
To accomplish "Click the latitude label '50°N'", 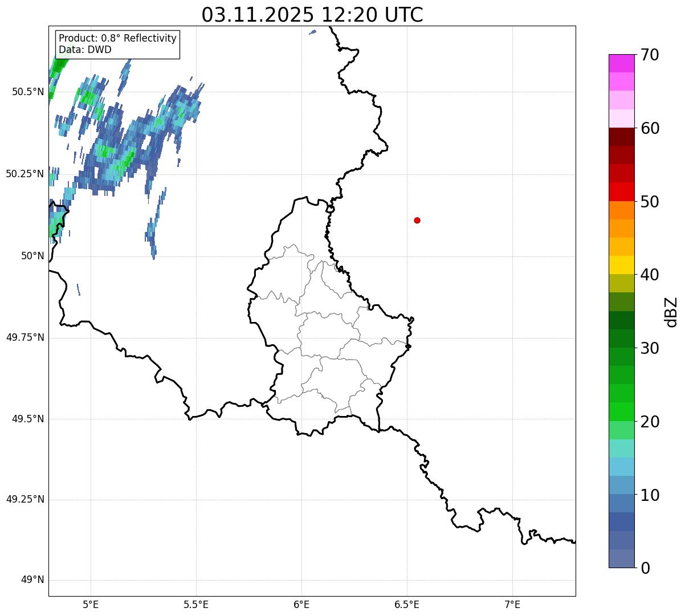I will pyautogui.click(x=32, y=256).
